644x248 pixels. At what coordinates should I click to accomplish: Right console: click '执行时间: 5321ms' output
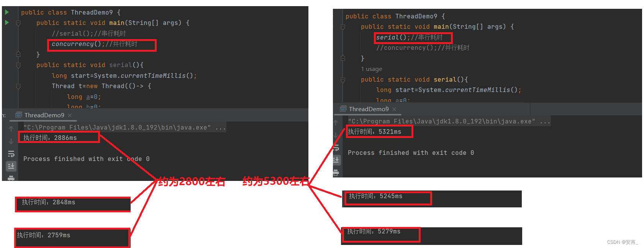(x=375, y=131)
